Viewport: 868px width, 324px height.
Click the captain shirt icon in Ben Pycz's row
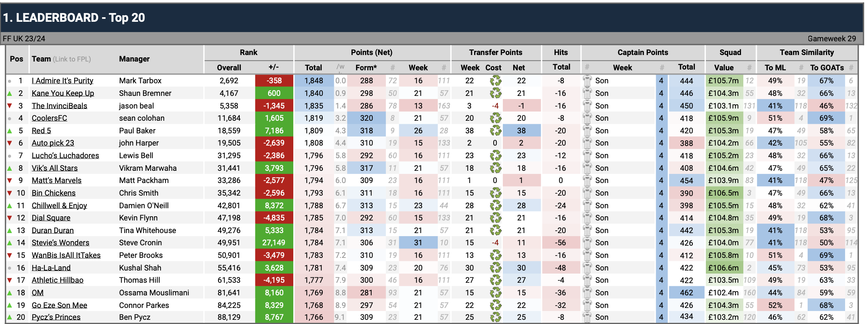tap(587, 317)
